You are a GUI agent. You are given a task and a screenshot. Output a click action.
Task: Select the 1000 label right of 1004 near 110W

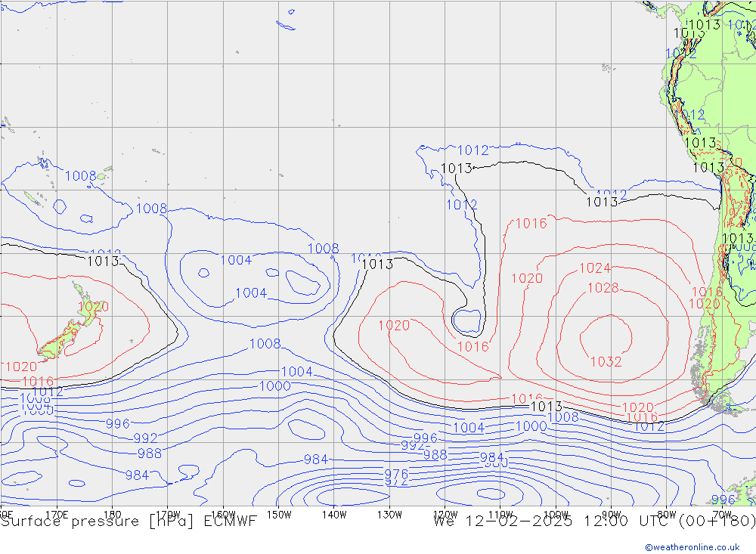(x=531, y=426)
